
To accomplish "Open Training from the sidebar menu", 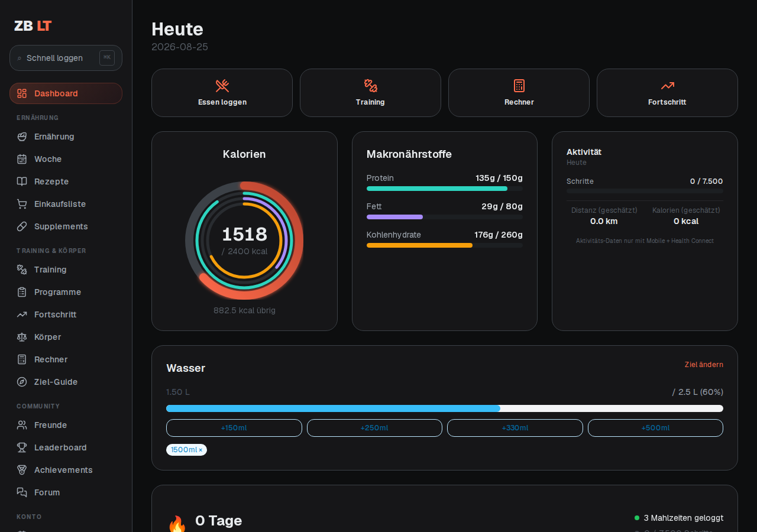I will 66,270.
